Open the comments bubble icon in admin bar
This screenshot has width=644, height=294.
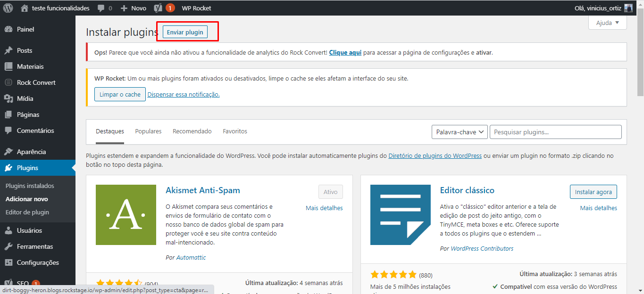[101, 8]
